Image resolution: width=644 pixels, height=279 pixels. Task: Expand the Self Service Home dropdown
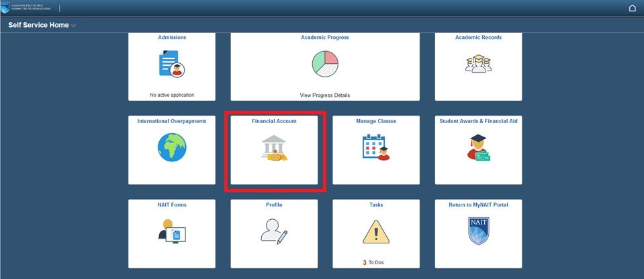74,26
